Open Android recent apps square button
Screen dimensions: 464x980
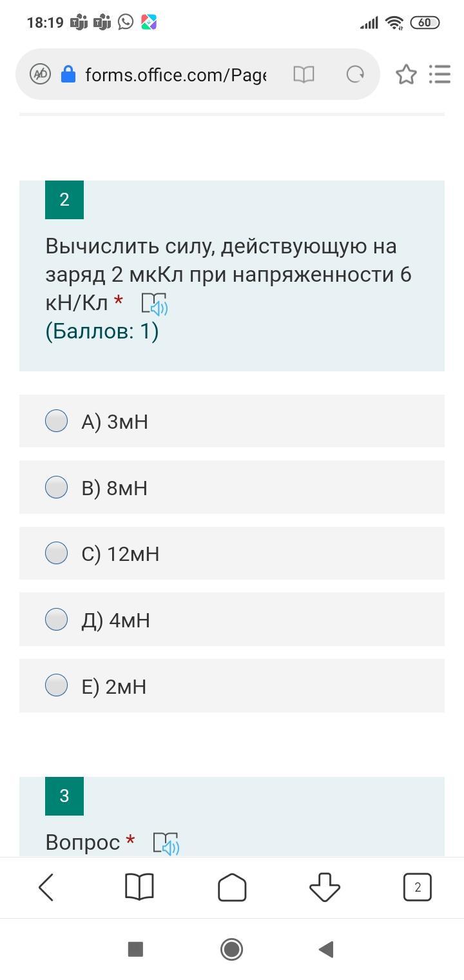[135, 949]
